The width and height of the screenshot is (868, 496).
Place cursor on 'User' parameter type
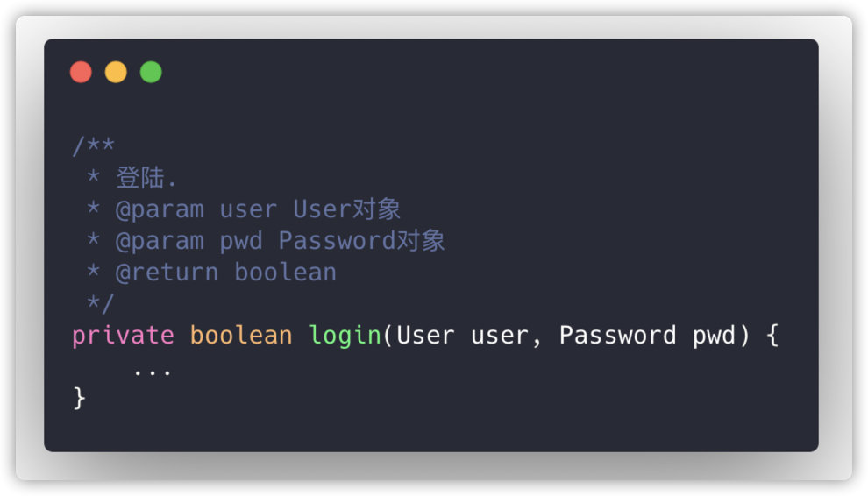(425, 336)
